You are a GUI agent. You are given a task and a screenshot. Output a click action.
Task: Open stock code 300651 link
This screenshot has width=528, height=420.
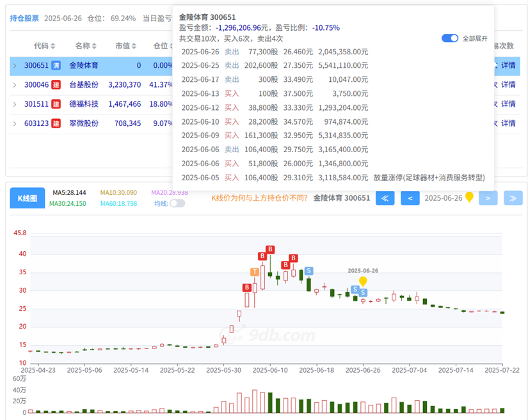click(x=36, y=65)
